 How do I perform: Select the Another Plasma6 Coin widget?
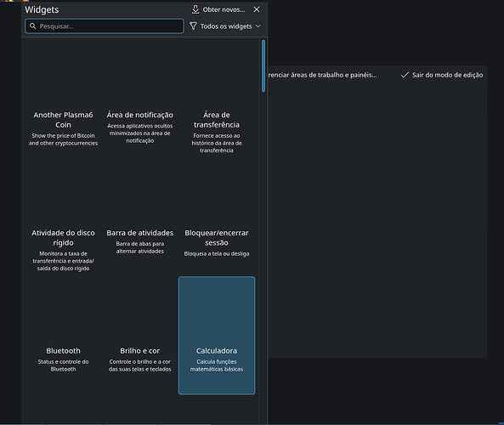64,99
